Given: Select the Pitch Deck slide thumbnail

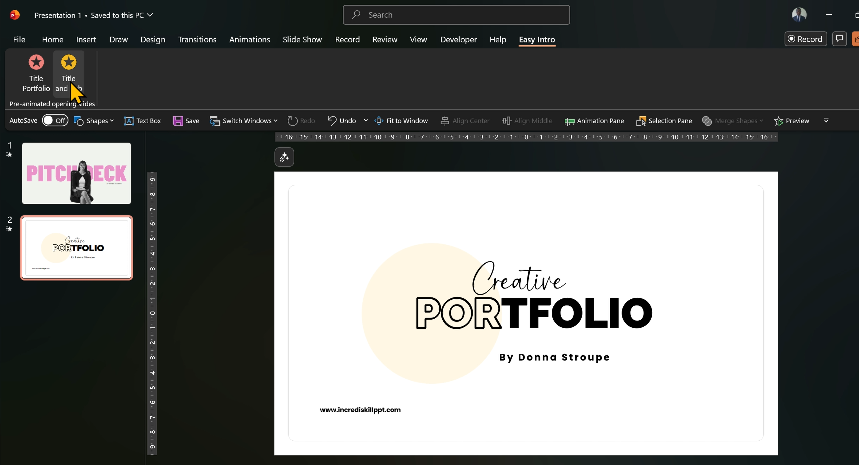Looking at the screenshot, I should [x=77, y=175].
